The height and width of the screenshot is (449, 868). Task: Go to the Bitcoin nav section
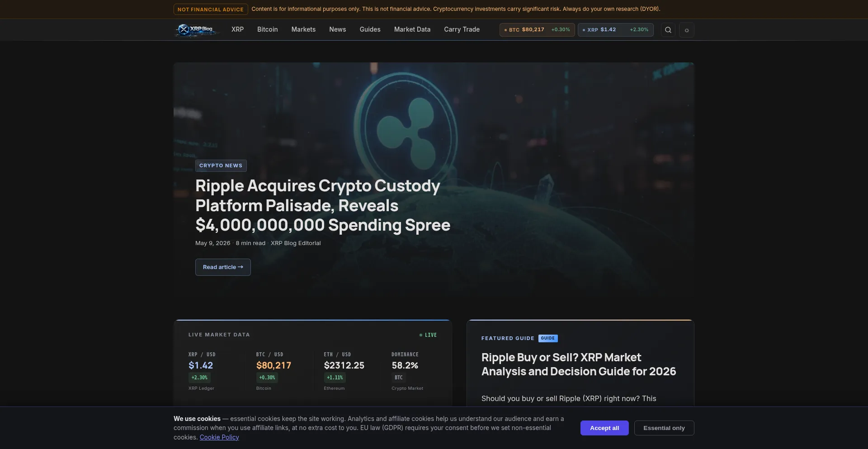pos(268,29)
